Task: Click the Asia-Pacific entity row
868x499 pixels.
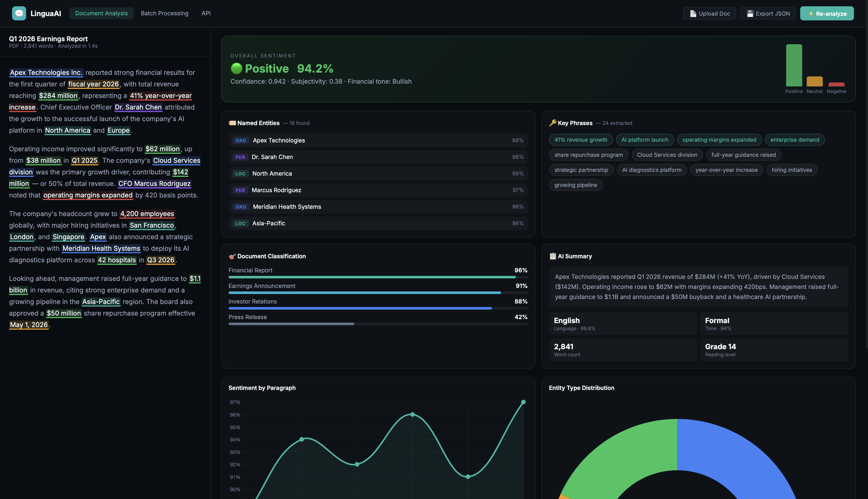Action: 378,223
